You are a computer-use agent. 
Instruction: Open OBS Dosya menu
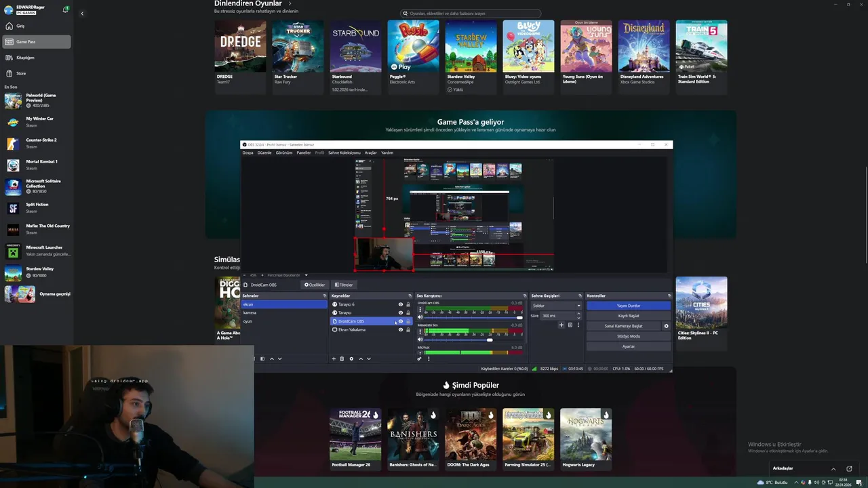pyautogui.click(x=248, y=152)
